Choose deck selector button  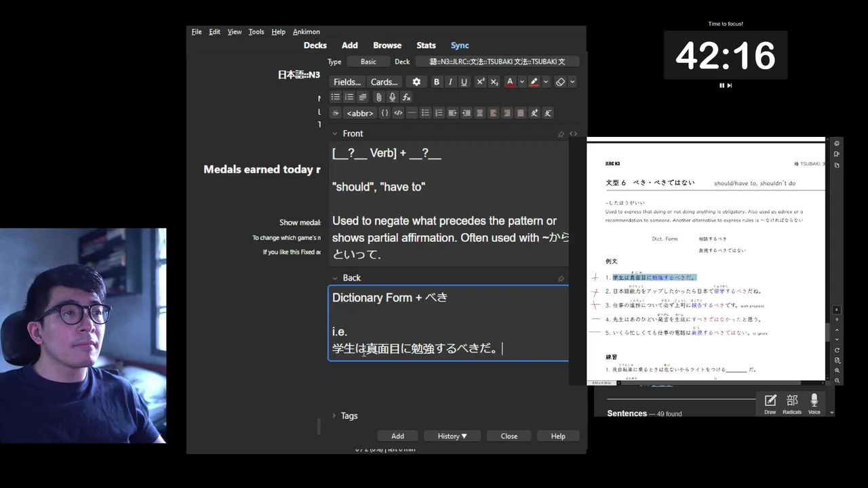coord(497,62)
